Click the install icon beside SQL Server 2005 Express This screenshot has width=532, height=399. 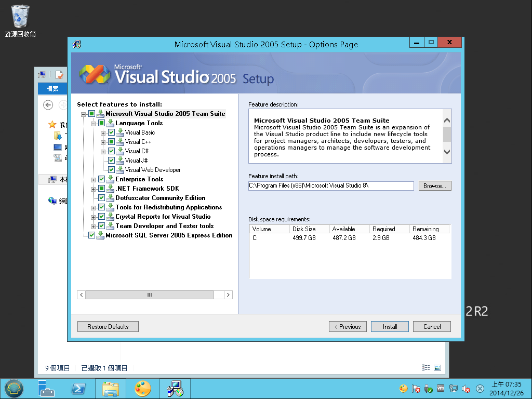(x=100, y=235)
